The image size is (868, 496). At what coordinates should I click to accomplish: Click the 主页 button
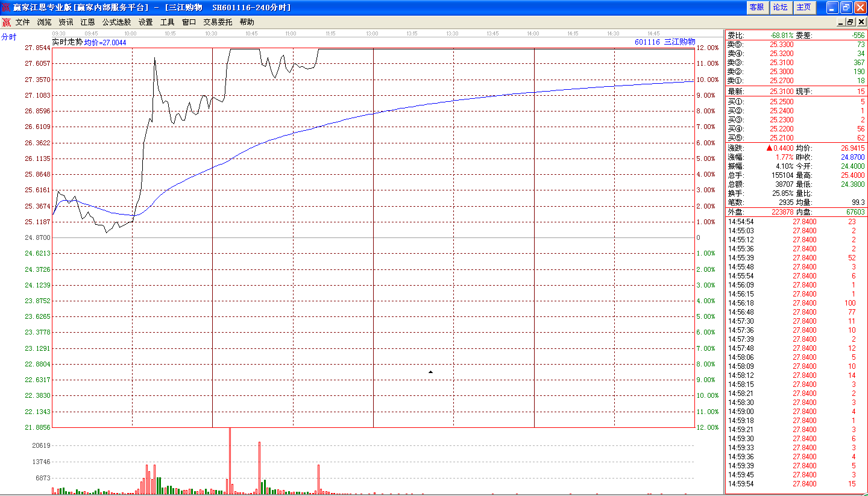point(804,7)
